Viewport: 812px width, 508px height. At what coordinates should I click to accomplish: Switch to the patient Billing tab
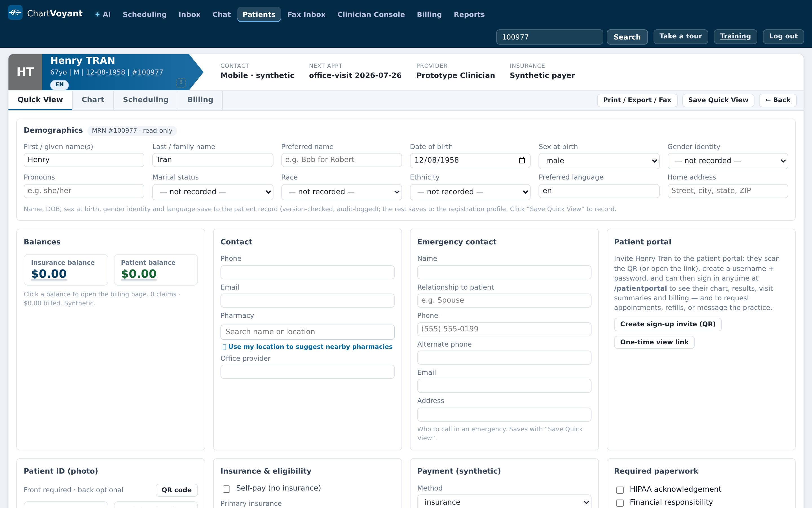pyautogui.click(x=200, y=100)
